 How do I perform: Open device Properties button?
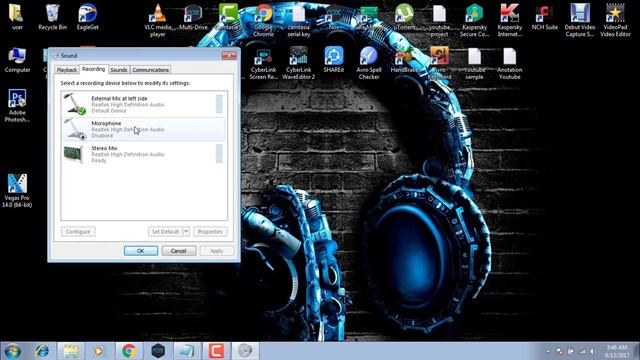click(210, 231)
